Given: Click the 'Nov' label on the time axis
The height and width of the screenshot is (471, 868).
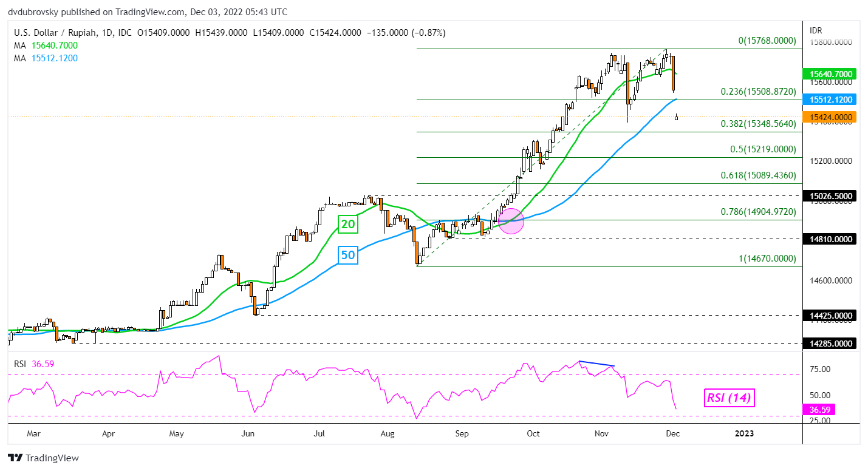Looking at the screenshot, I should click(x=602, y=434).
